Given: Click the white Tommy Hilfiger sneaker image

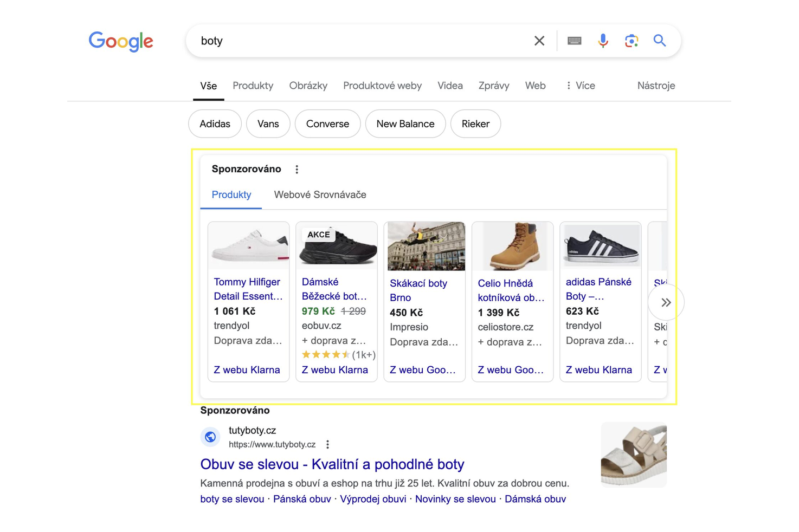Looking at the screenshot, I should point(249,246).
